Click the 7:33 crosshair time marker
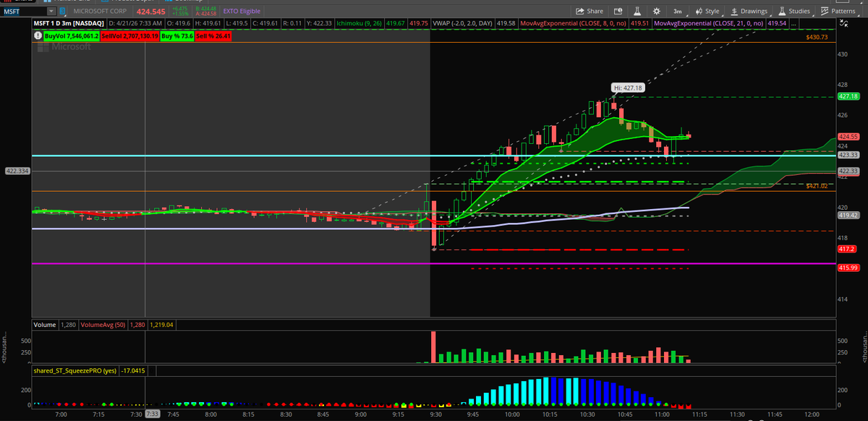868x421 pixels. (x=151, y=413)
